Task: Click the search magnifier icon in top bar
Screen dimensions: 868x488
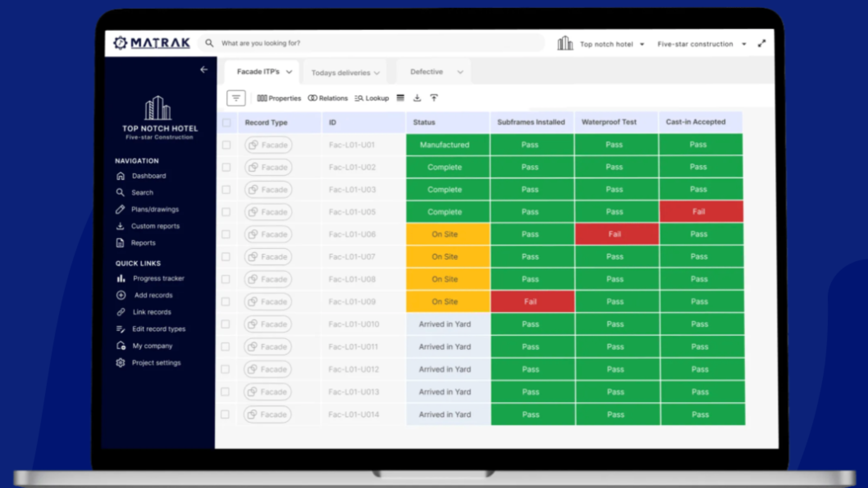Action: [x=209, y=43]
